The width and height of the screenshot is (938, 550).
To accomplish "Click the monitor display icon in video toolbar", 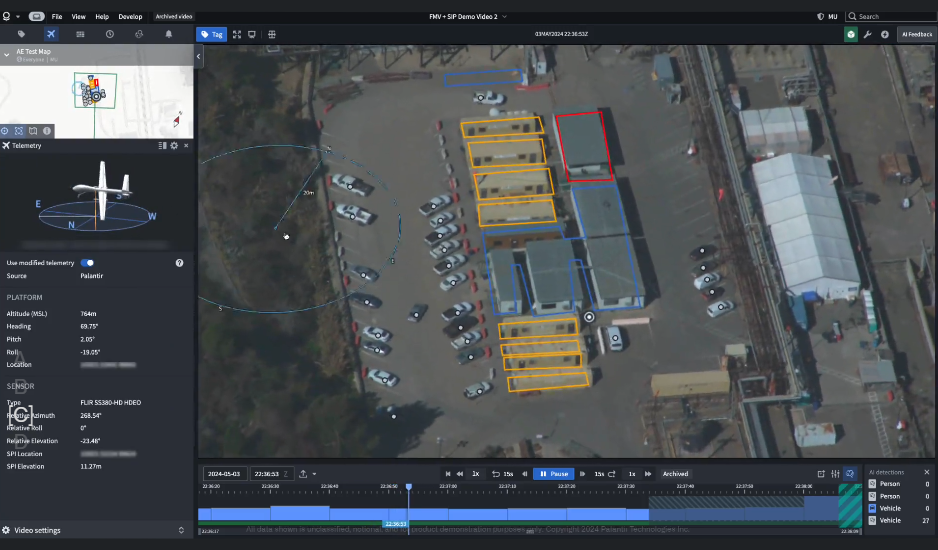I will tap(252, 35).
